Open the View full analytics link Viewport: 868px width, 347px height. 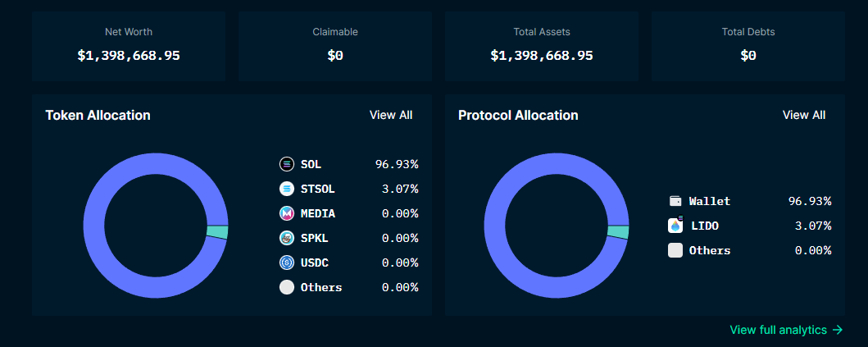[778, 330]
